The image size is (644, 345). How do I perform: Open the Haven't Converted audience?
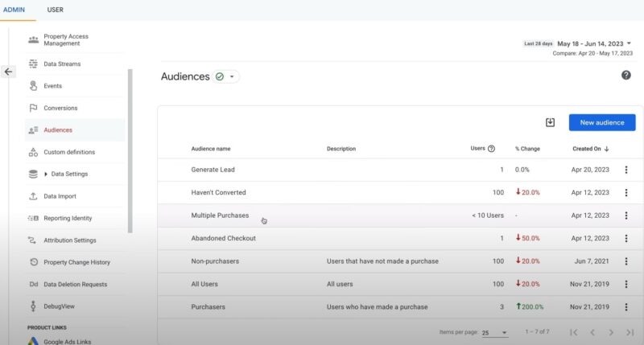point(218,192)
